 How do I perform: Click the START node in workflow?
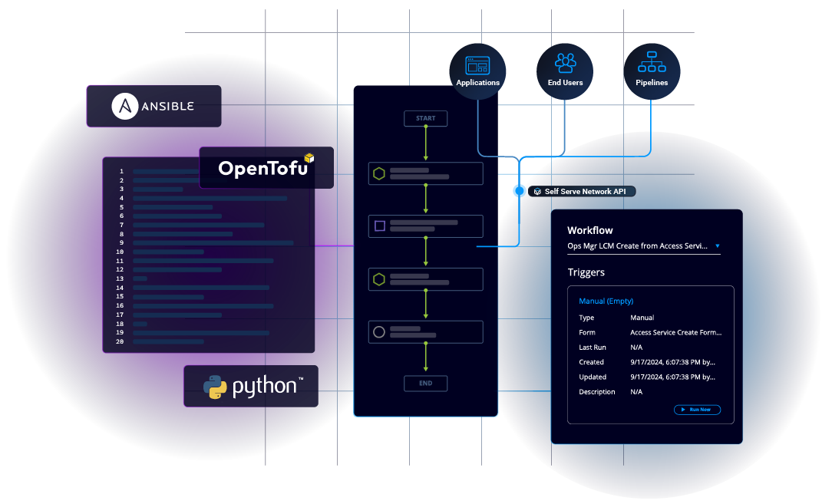[425, 118]
